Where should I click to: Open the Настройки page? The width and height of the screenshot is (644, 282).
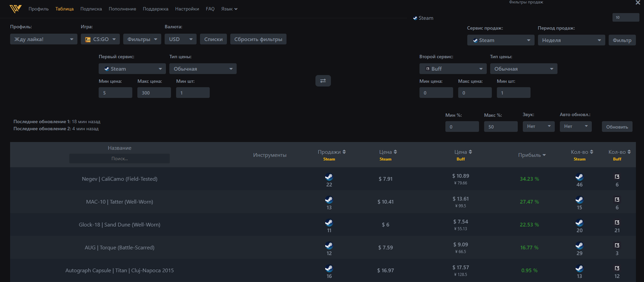click(x=187, y=9)
